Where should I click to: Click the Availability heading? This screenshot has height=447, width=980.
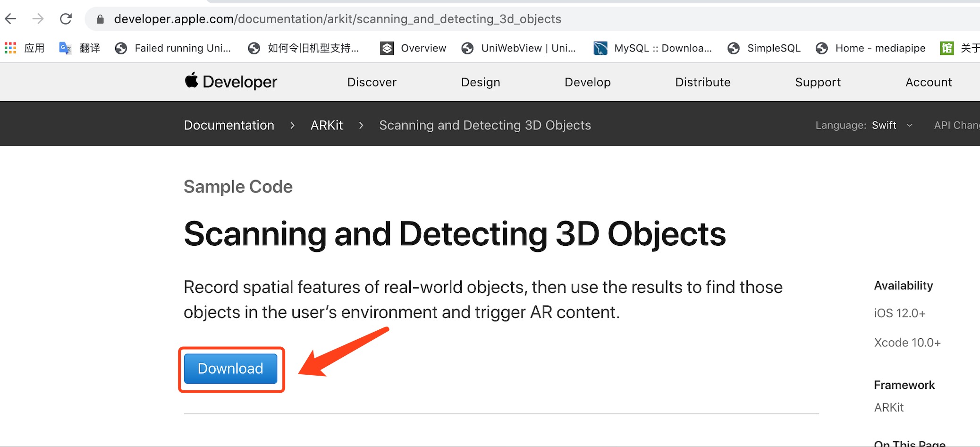[904, 286]
